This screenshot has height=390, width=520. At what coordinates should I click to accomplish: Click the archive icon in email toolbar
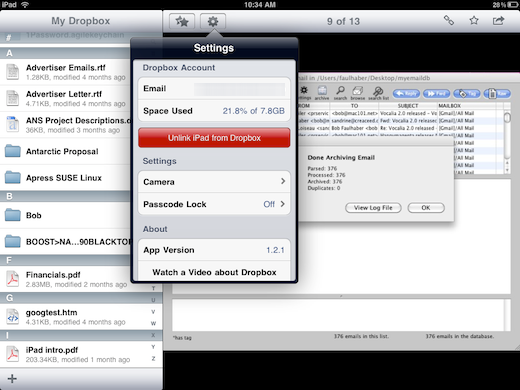(x=322, y=93)
